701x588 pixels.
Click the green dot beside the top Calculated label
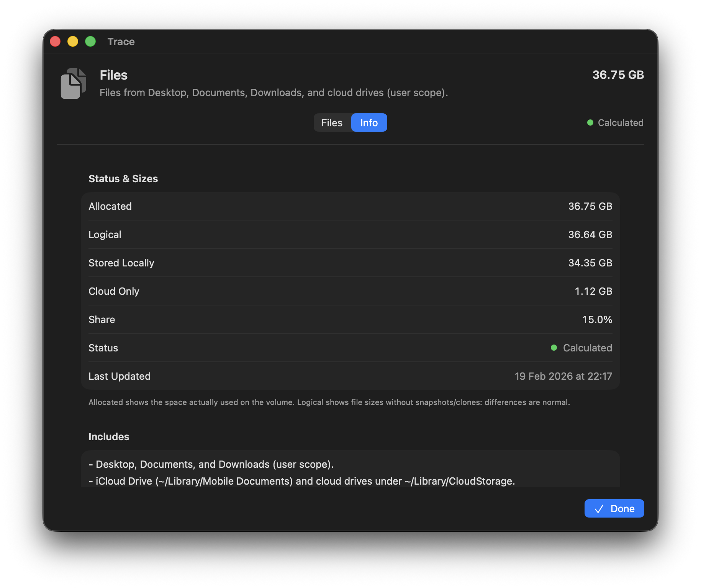tap(590, 122)
